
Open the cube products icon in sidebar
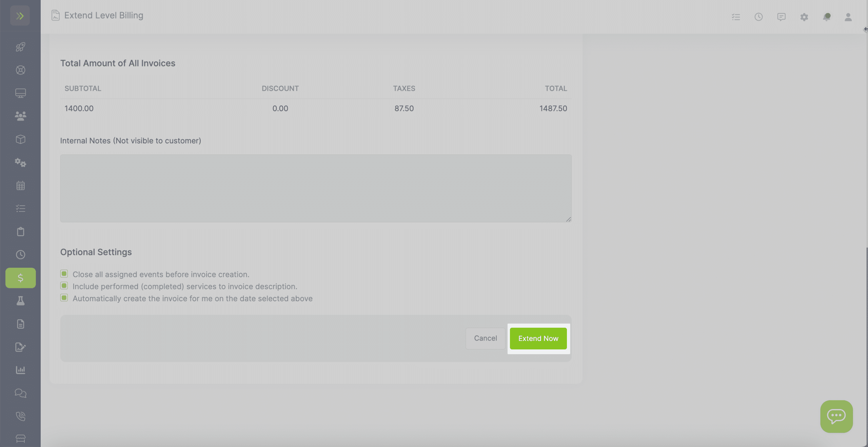coord(20,139)
